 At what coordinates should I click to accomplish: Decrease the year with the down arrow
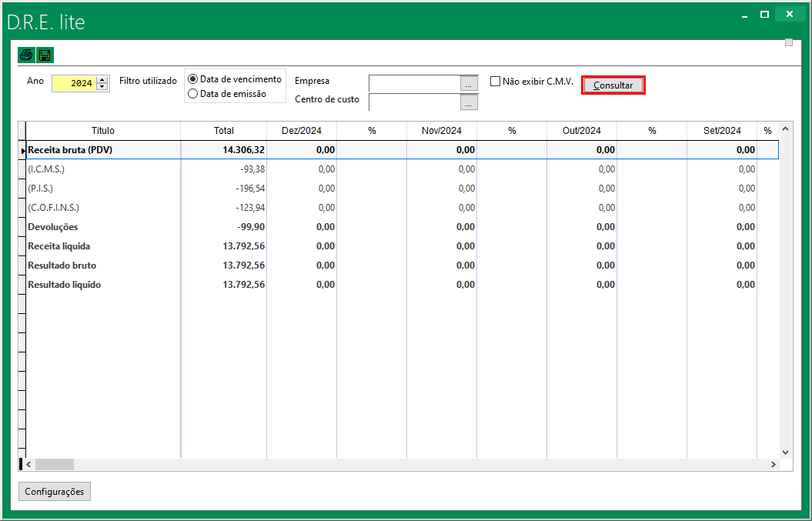(102, 86)
